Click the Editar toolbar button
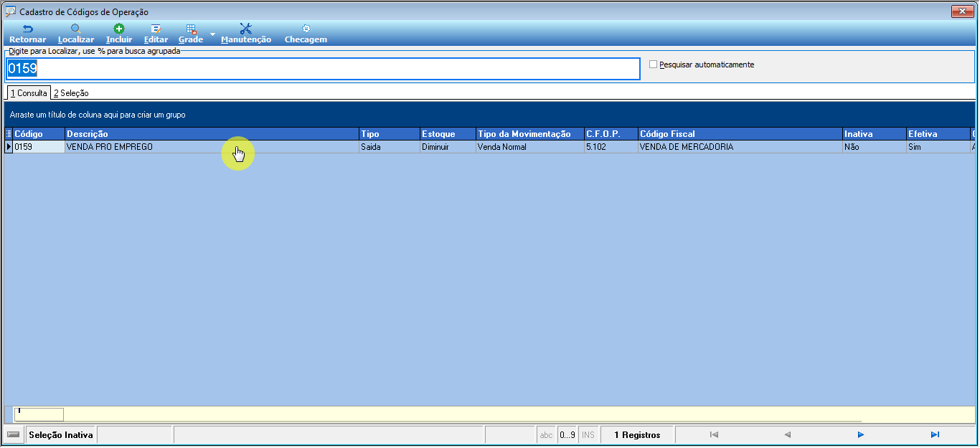This screenshot has height=448, width=980. (x=156, y=34)
